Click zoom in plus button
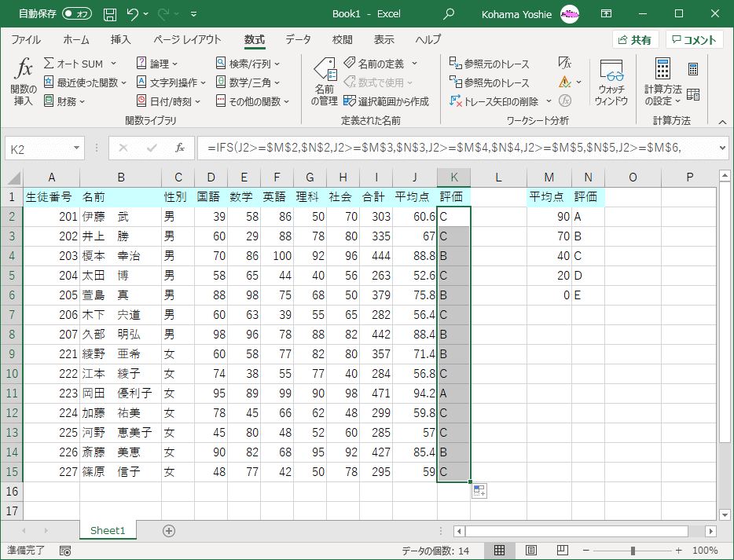 pyautogui.click(x=679, y=551)
